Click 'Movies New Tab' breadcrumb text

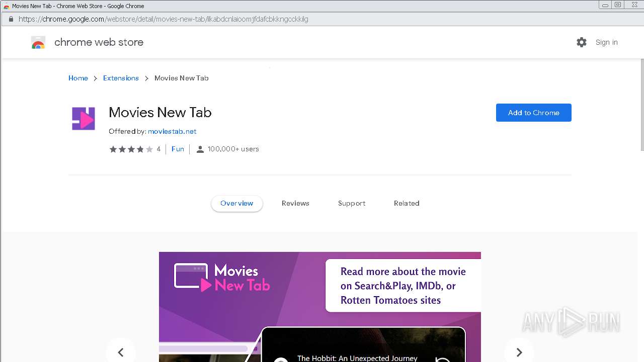181,78
